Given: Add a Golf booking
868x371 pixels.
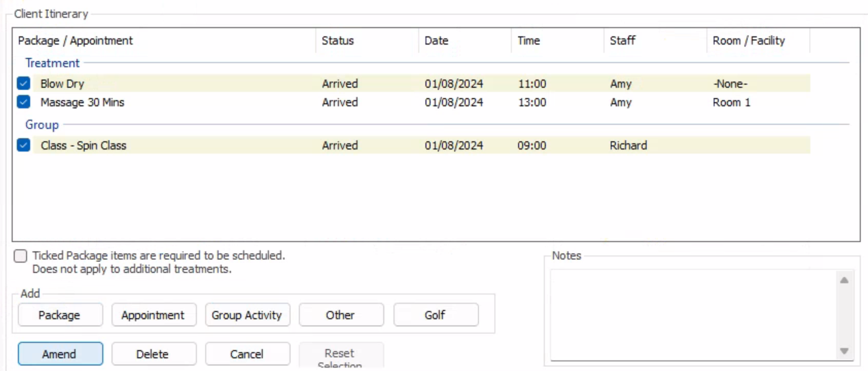Looking at the screenshot, I should tap(436, 315).
